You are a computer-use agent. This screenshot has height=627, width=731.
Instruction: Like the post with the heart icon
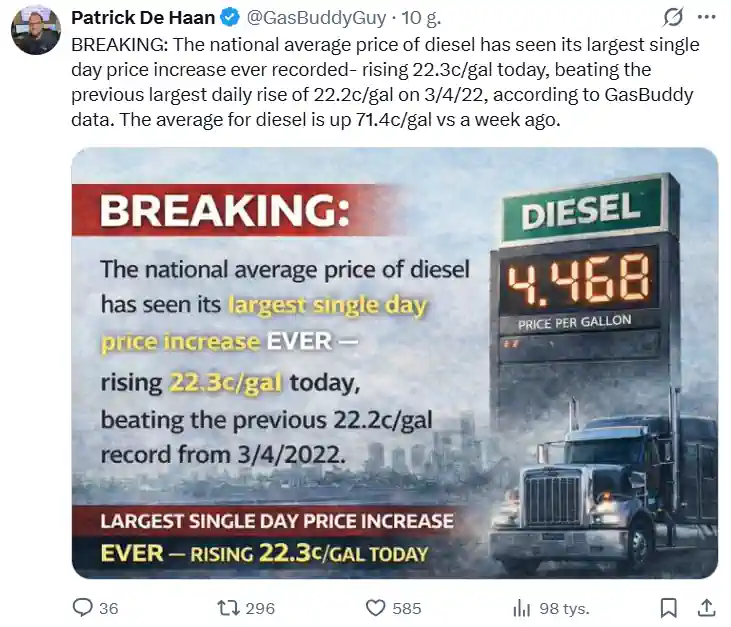point(376,607)
